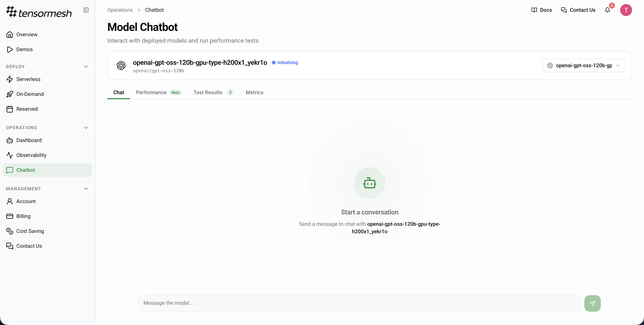Go to On-Demand in sidebar
644x325 pixels.
tap(48, 94)
